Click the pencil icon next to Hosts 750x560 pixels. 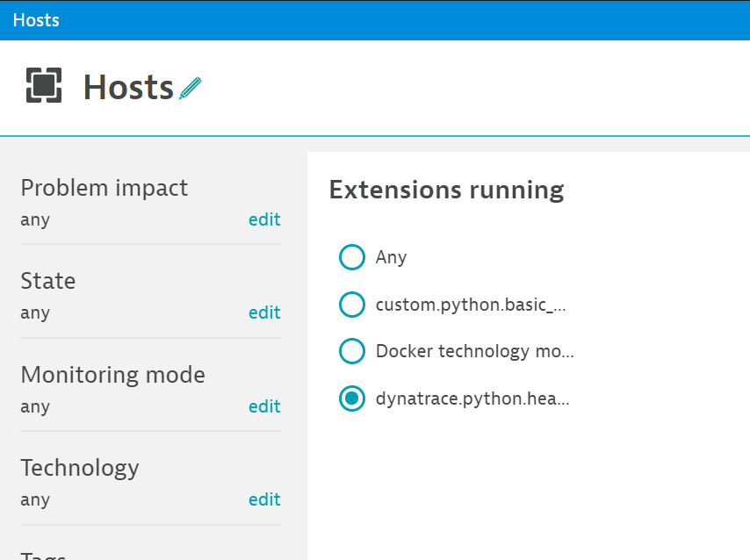pyautogui.click(x=190, y=88)
